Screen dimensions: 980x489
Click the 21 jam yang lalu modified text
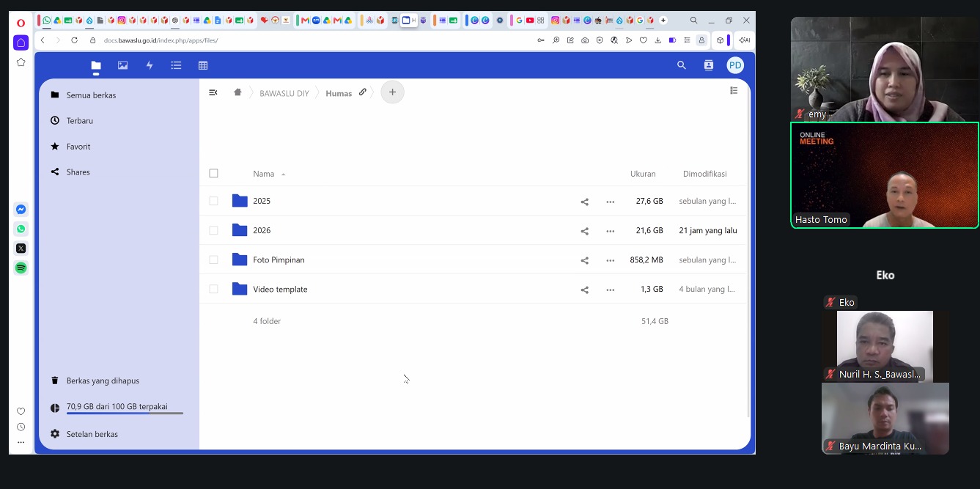tap(708, 230)
